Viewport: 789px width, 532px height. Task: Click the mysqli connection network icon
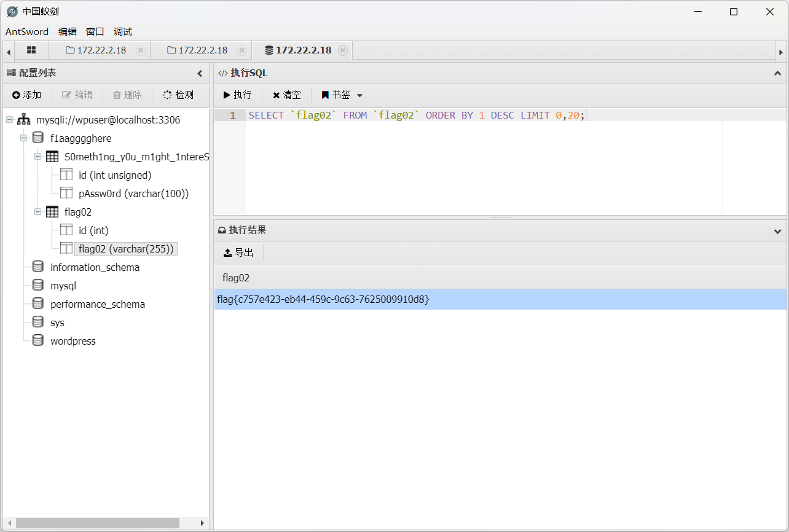[23, 120]
